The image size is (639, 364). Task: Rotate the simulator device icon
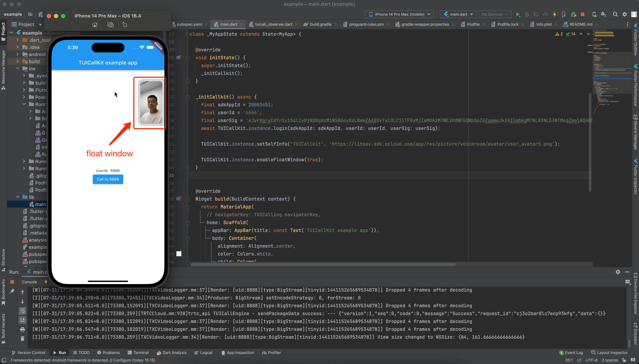(x=125, y=25)
